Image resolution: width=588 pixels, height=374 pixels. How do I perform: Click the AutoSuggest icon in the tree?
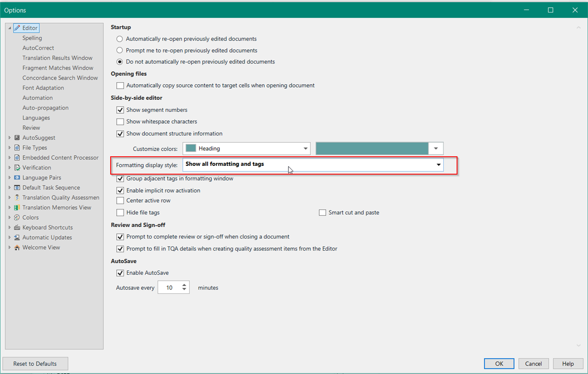click(x=18, y=138)
